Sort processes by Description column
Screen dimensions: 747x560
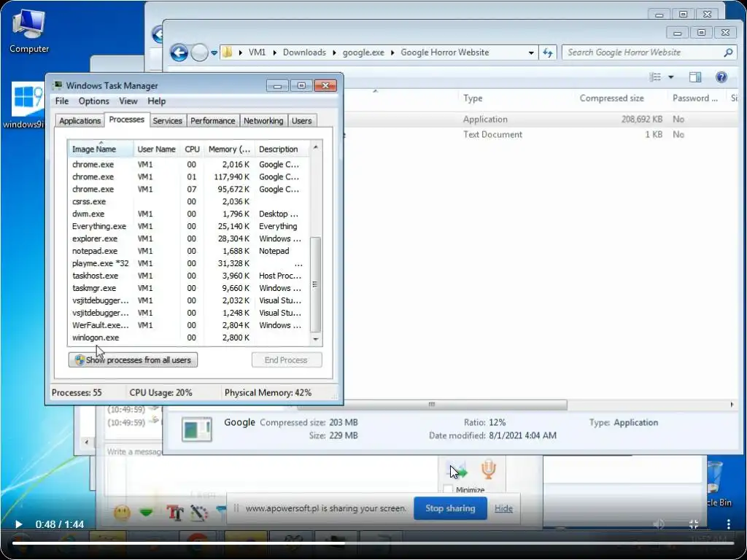pyautogui.click(x=283, y=149)
